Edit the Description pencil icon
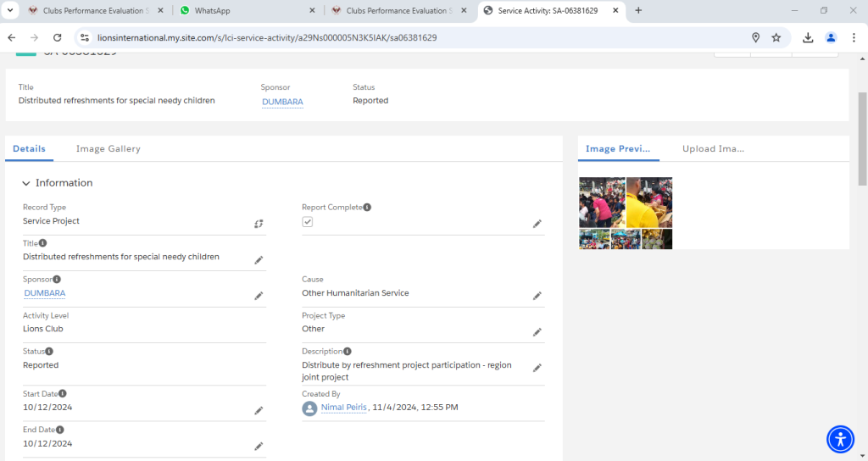Image resolution: width=868 pixels, height=461 pixels. (x=537, y=368)
